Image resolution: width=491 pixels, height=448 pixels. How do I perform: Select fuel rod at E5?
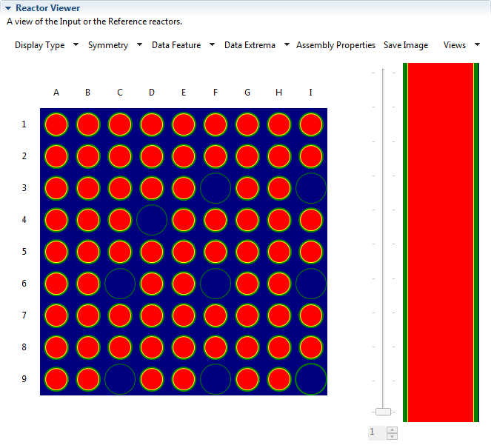[x=184, y=252]
